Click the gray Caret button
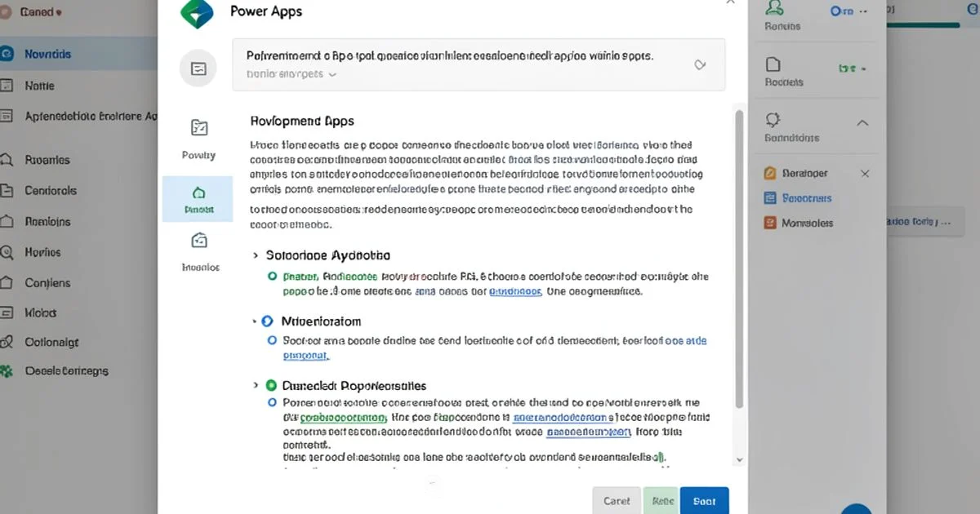The width and height of the screenshot is (980, 514). point(617,500)
